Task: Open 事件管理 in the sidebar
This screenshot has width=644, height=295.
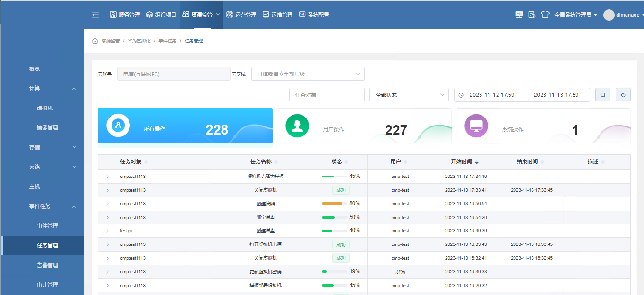Action: [x=47, y=226]
